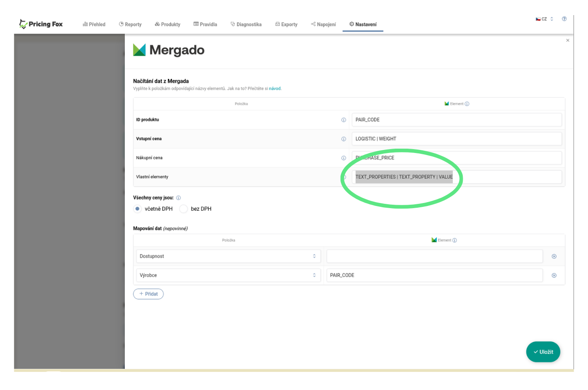This screenshot has width=588, height=390.
Task: Click the Přidat button
Action: pyautogui.click(x=148, y=294)
